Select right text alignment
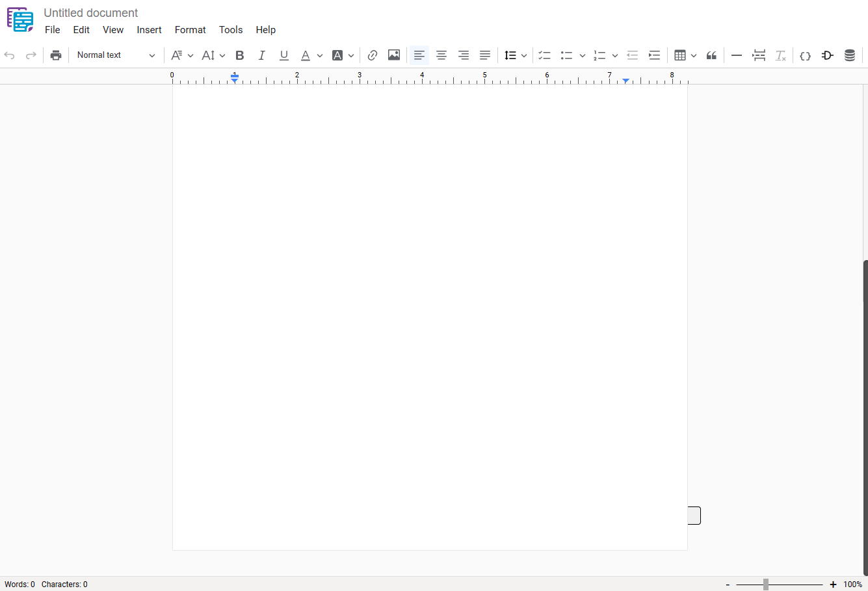 pos(464,55)
